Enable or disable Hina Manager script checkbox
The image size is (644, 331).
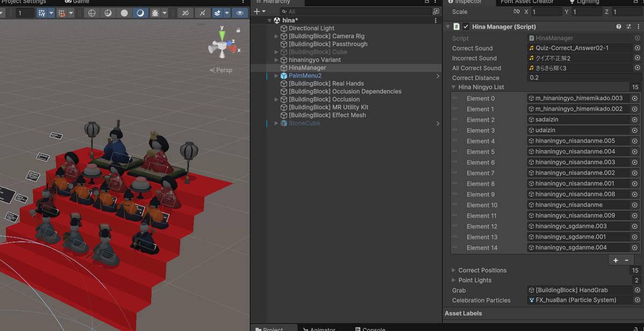(466, 26)
